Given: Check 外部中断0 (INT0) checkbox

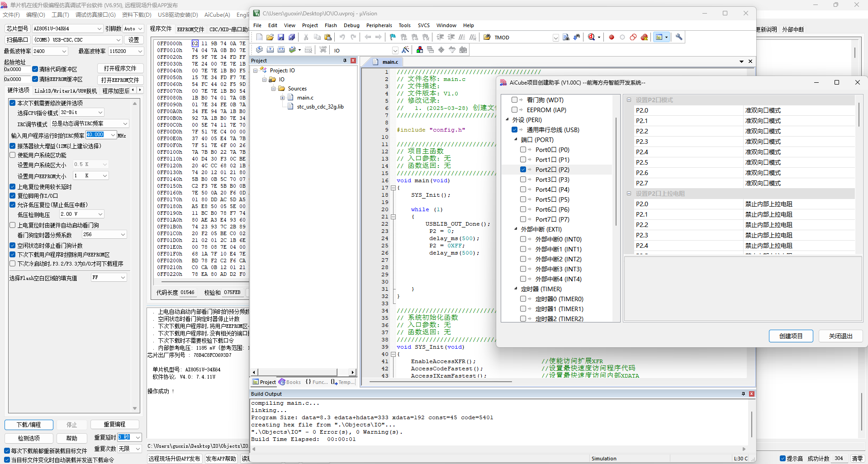Looking at the screenshot, I should click(523, 239).
